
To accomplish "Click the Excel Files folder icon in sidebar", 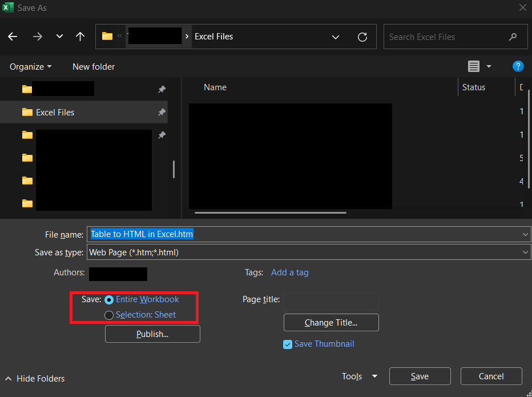I will pyautogui.click(x=27, y=112).
